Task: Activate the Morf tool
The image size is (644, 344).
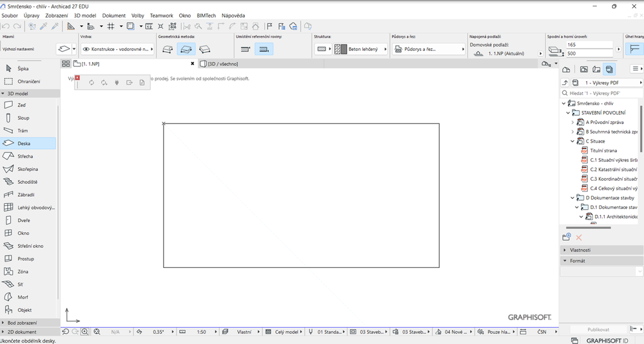Action: 23,297
